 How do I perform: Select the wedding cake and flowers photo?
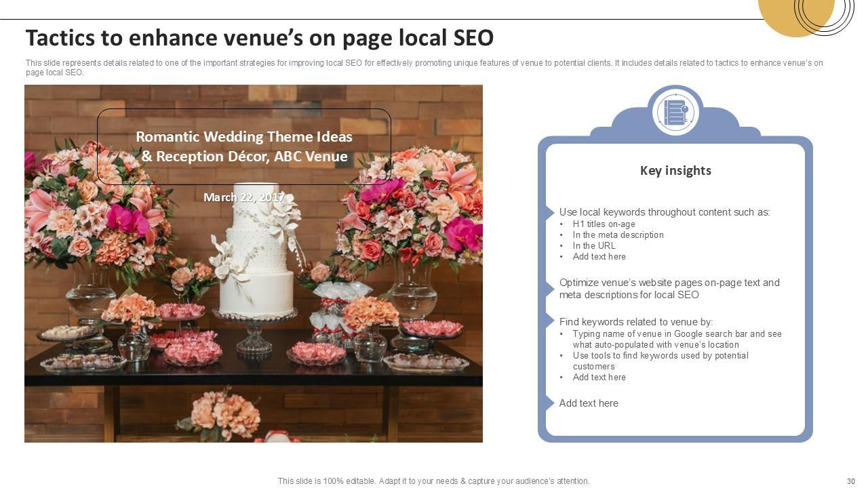pos(254,264)
